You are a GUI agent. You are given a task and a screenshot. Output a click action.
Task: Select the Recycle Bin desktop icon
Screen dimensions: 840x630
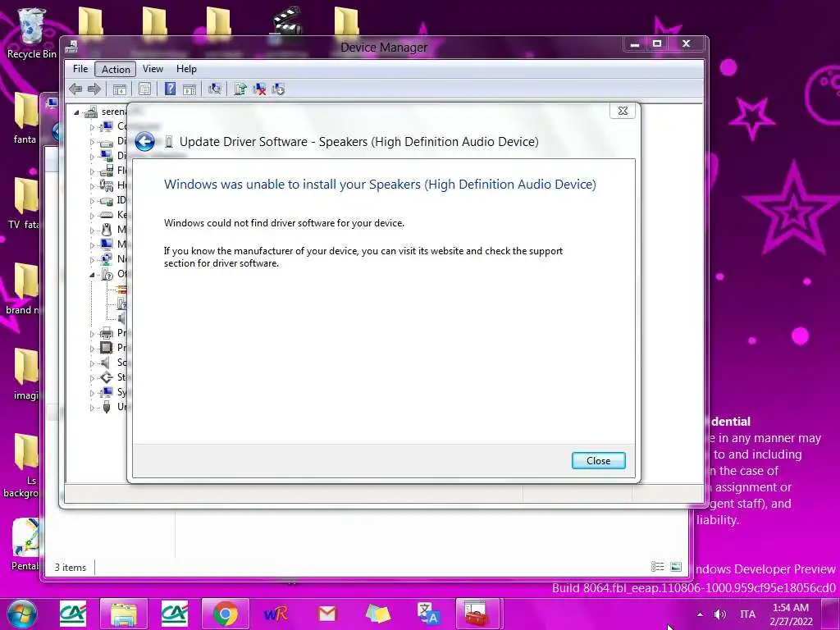(32, 32)
